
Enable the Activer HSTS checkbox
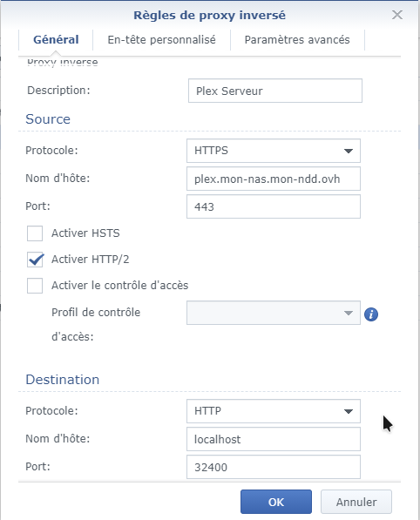point(35,233)
